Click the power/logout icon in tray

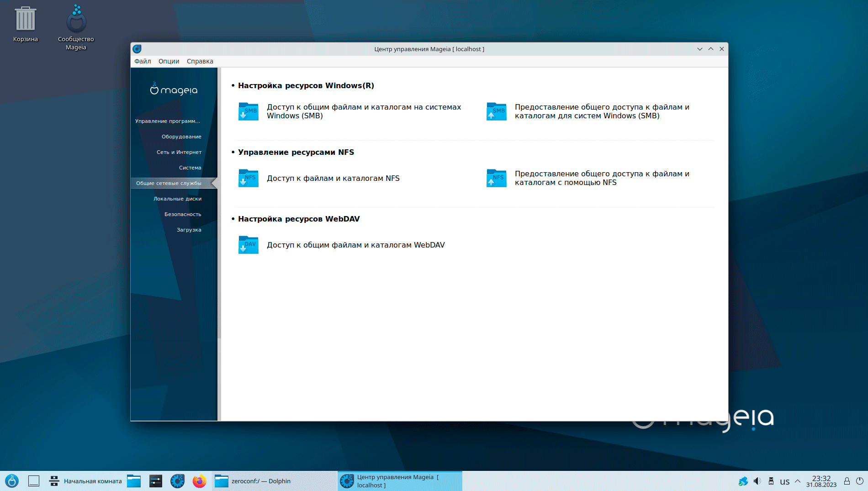(x=859, y=481)
